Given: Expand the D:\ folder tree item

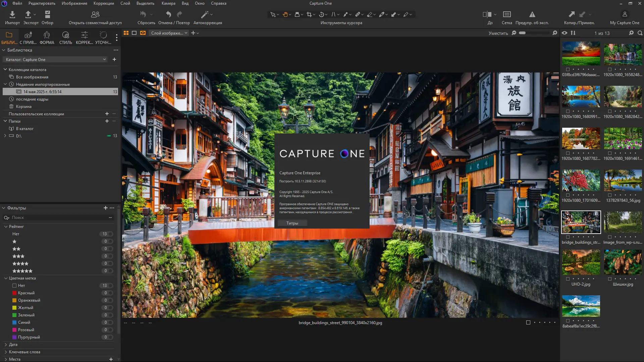Looking at the screenshot, I should click(x=5, y=136).
